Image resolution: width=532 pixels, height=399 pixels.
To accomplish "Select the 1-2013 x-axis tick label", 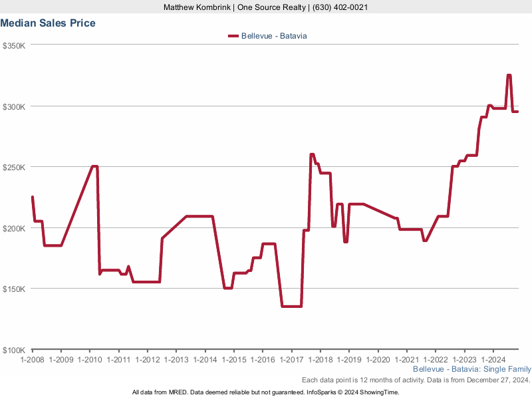I will pyautogui.click(x=176, y=360).
